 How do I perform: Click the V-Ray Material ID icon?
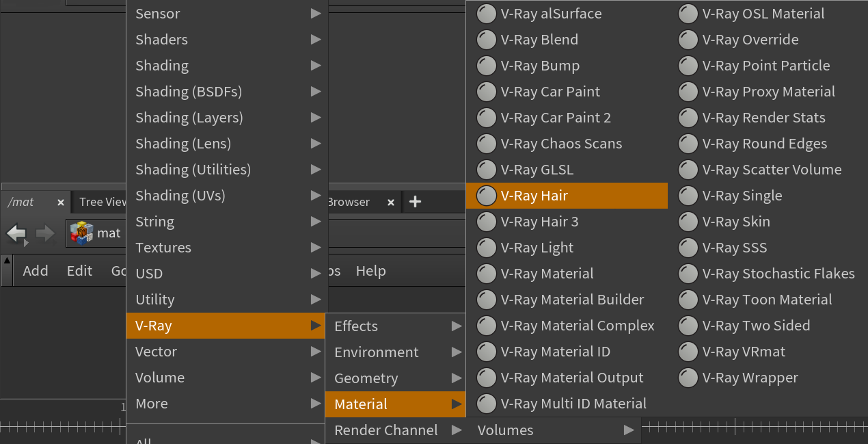[486, 352]
